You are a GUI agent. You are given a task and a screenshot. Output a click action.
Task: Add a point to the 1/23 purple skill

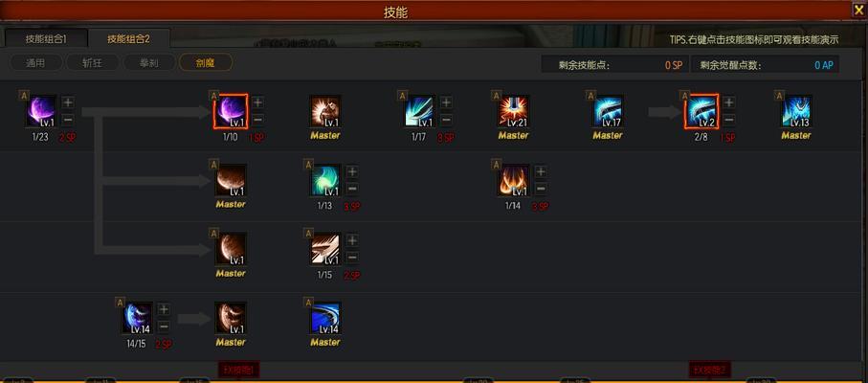68,102
